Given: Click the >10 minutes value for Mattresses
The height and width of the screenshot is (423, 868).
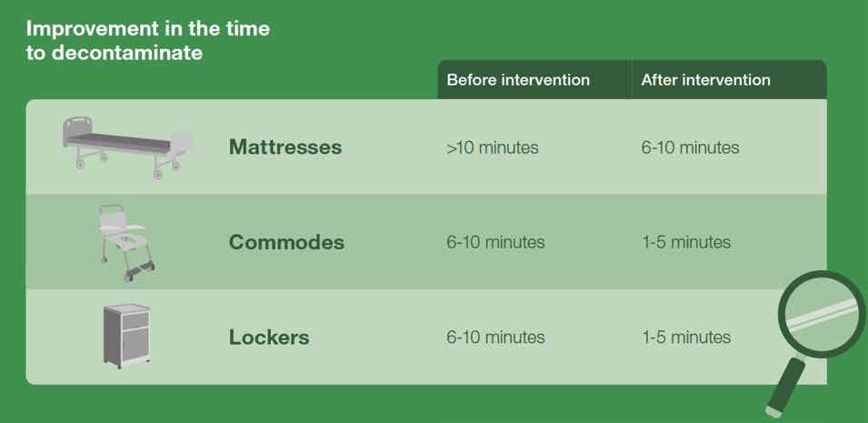Looking at the screenshot, I should [x=492, y=147].
